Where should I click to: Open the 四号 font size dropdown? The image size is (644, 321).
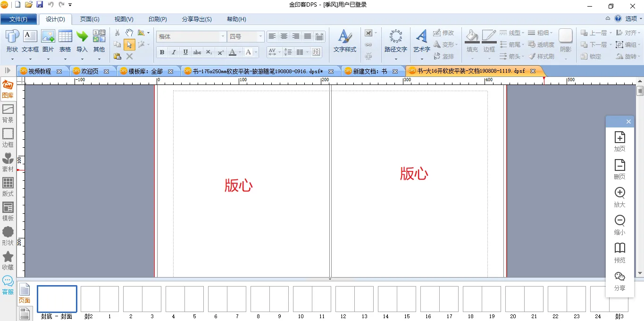pyautogui.click(x=260, y=36)
